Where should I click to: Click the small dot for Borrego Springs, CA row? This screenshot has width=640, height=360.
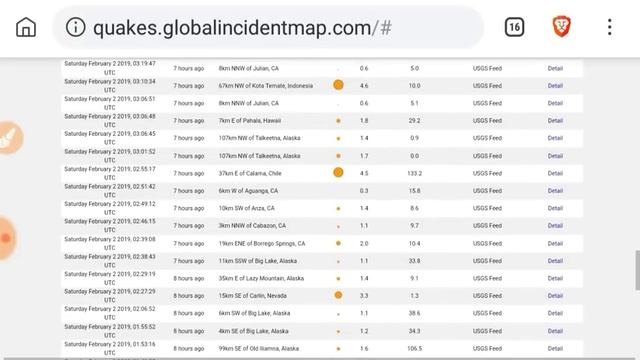(x=338, y=243)
